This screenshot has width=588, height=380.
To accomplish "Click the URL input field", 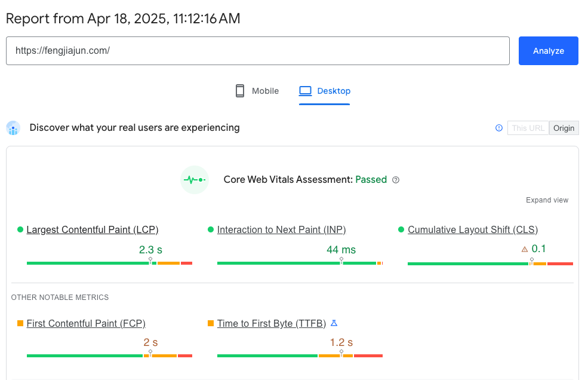I will (257, 51).
